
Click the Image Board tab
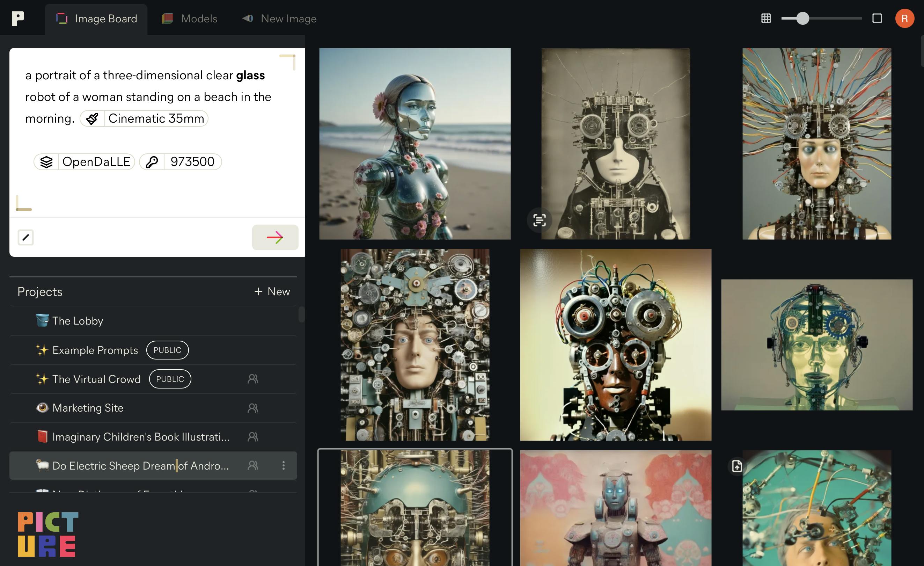[x=97, y=19]
